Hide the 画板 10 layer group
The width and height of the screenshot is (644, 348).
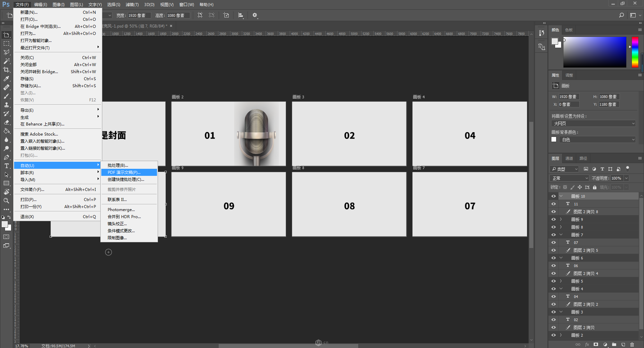[553, 196]
